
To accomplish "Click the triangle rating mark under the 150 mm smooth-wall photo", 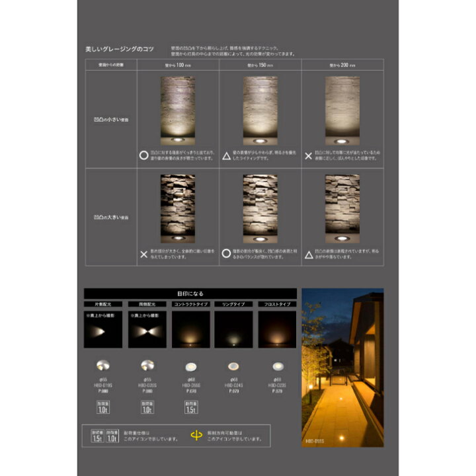I will pos(227,156).
